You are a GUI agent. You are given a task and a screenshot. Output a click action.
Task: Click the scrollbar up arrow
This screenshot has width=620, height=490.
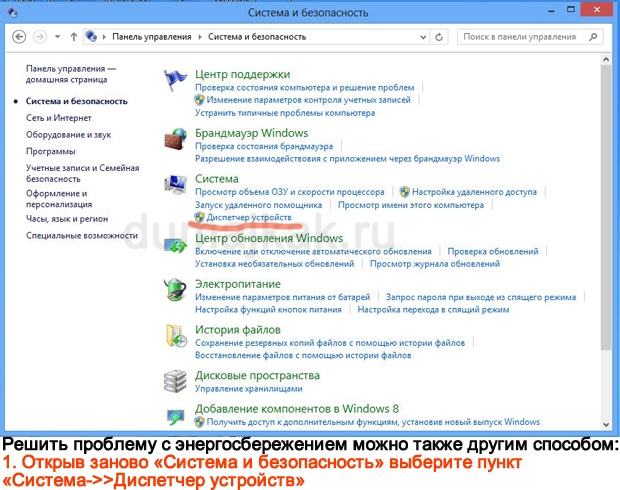point(606,59)
